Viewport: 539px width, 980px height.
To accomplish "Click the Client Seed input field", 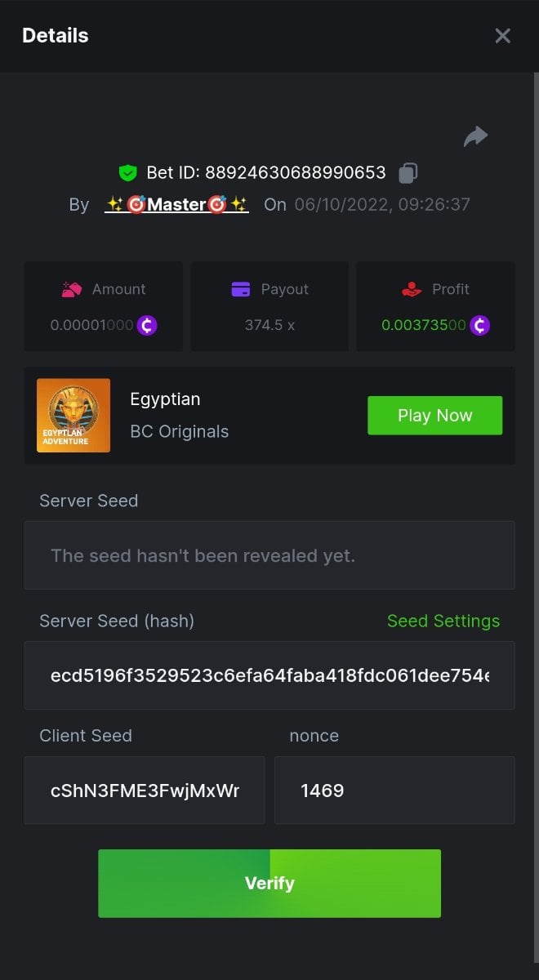I will pos(145,791).
